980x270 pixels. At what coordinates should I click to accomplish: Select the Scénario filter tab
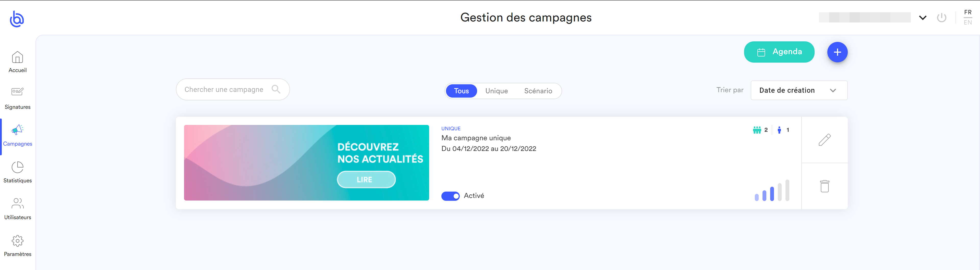click(x=538, y=91)
